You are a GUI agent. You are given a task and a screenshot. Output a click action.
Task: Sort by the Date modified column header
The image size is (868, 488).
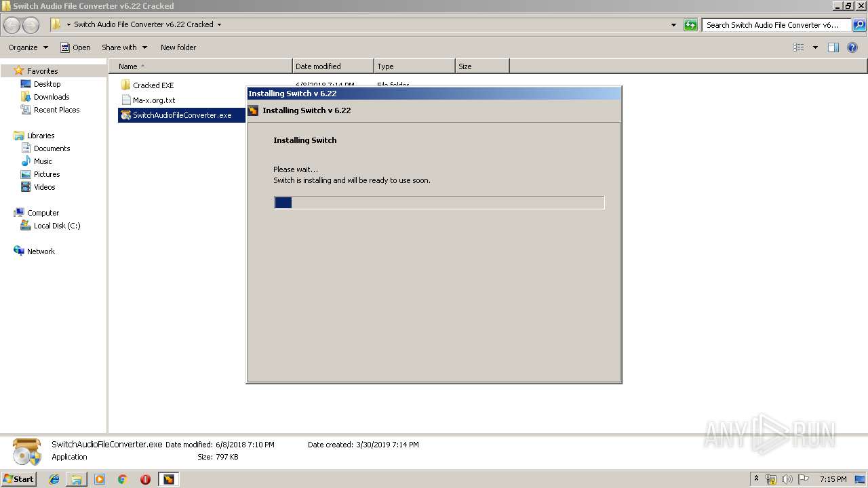click(x=333, y=66)
